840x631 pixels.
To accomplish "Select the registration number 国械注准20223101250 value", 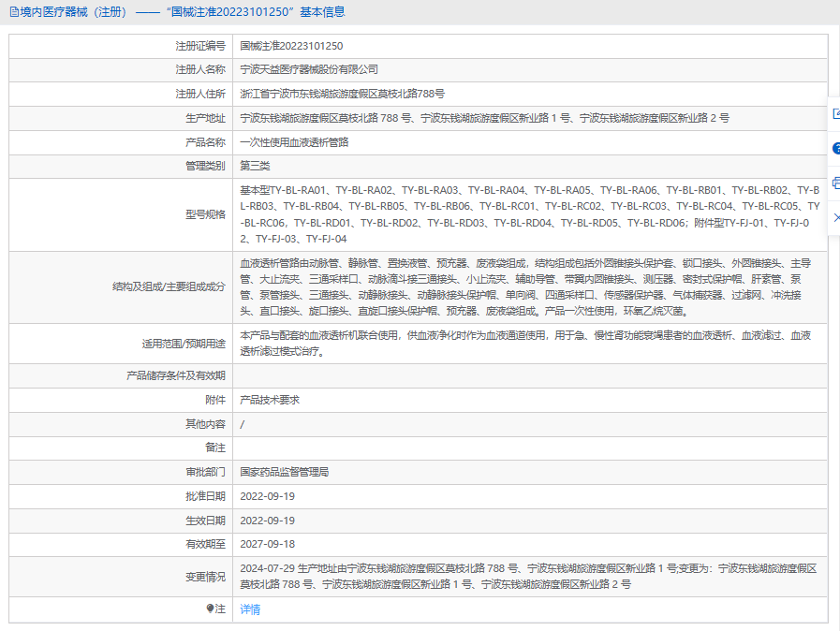I will click(x=291, y=46).
